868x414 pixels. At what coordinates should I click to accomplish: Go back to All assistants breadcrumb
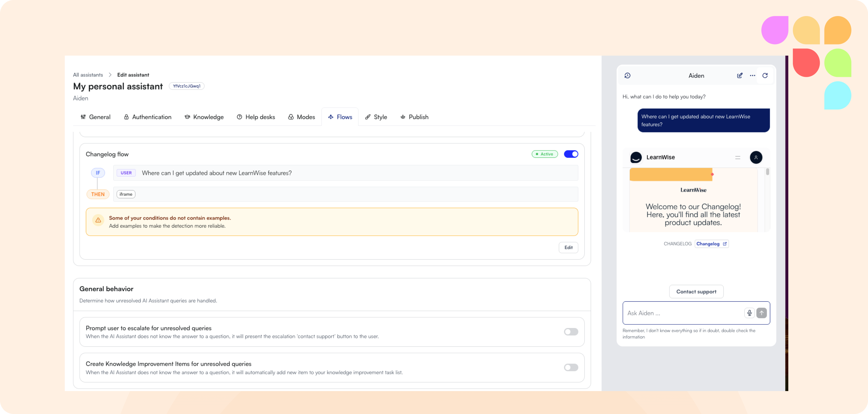pos(88,75)
